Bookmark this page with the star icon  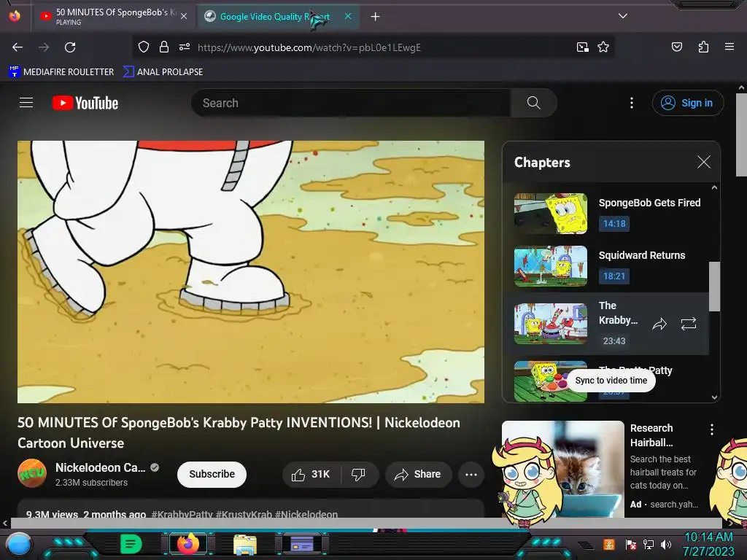[603, 47]
